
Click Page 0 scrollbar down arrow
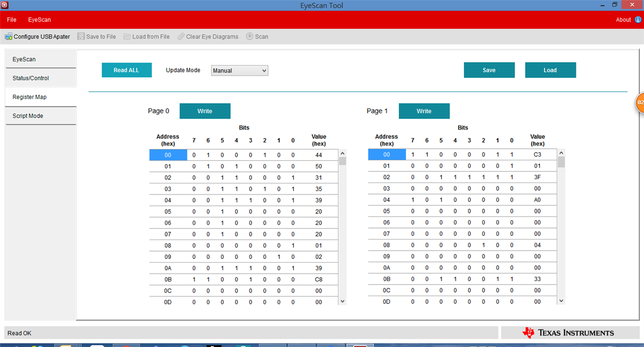(x=343, y=301)
